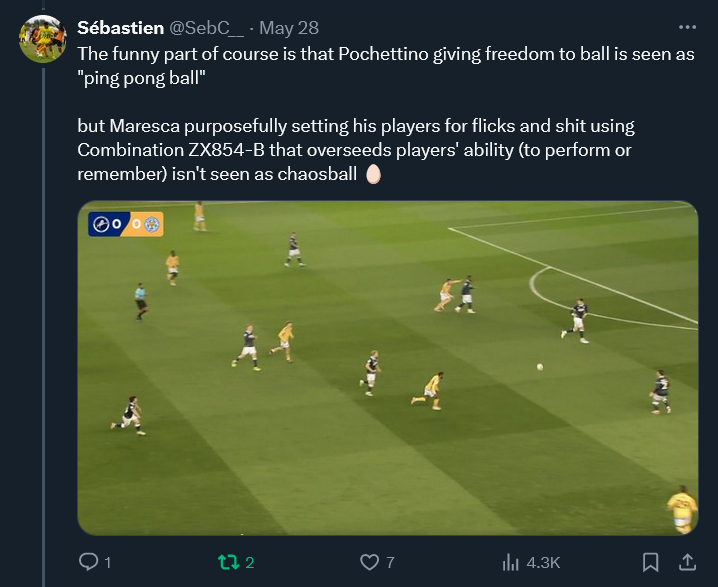Open the three-dot More options menu

tap(687, 27)
